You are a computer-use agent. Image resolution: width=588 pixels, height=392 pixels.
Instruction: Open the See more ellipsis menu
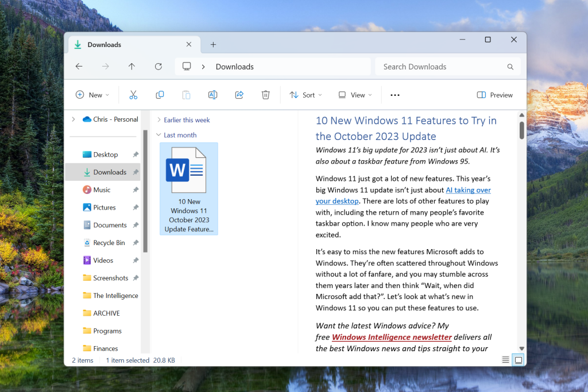point(395,95)
